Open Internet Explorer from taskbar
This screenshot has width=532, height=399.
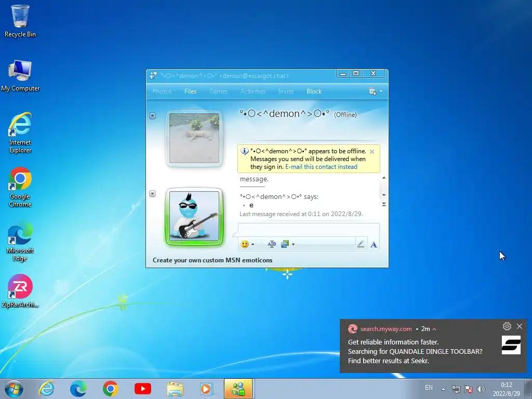pyautogui.click(x=46, y=389)
